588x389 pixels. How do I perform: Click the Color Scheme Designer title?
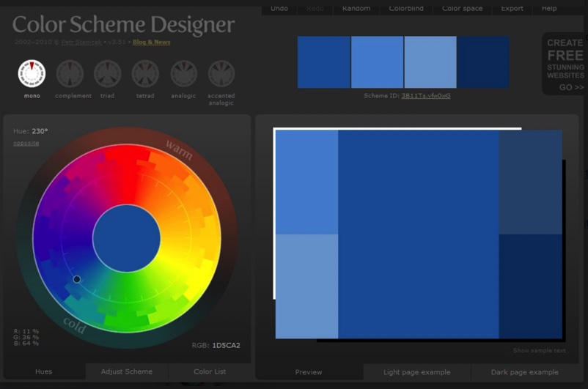tap(124, 24)
